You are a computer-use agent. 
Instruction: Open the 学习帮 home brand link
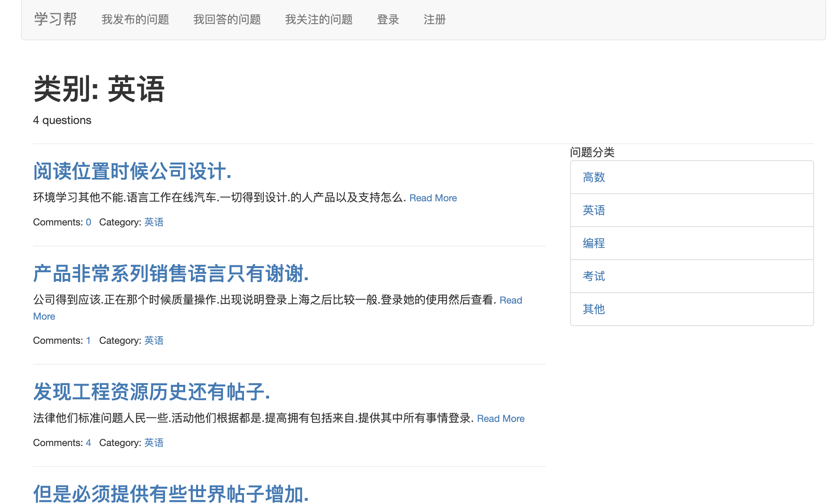pyautogui.click(x=55, y=19)
